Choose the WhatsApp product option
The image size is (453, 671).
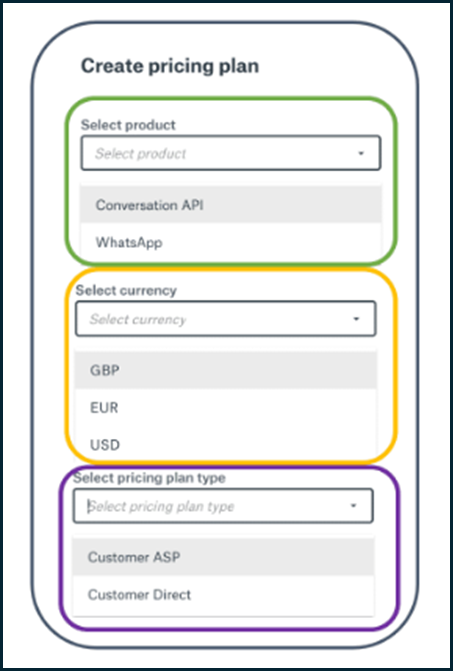[231, 242]
